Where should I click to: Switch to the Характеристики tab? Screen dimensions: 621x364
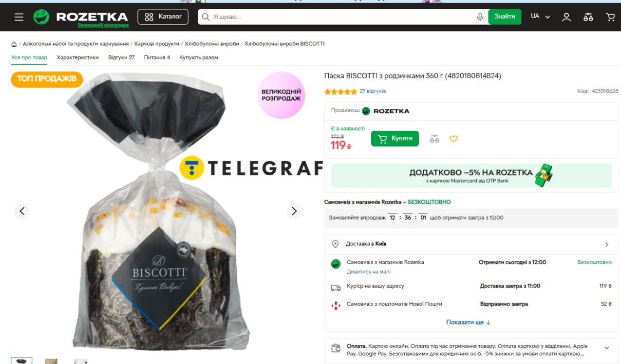[x=77, y=57]
